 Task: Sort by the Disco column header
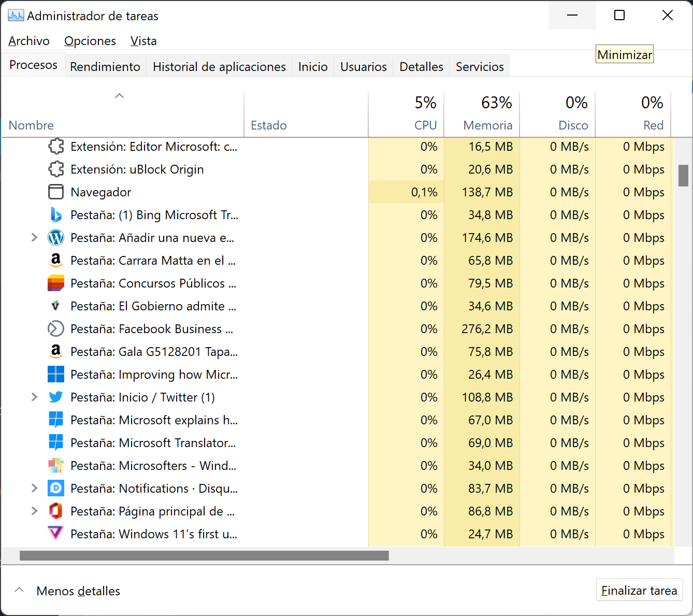click(557, 114)
